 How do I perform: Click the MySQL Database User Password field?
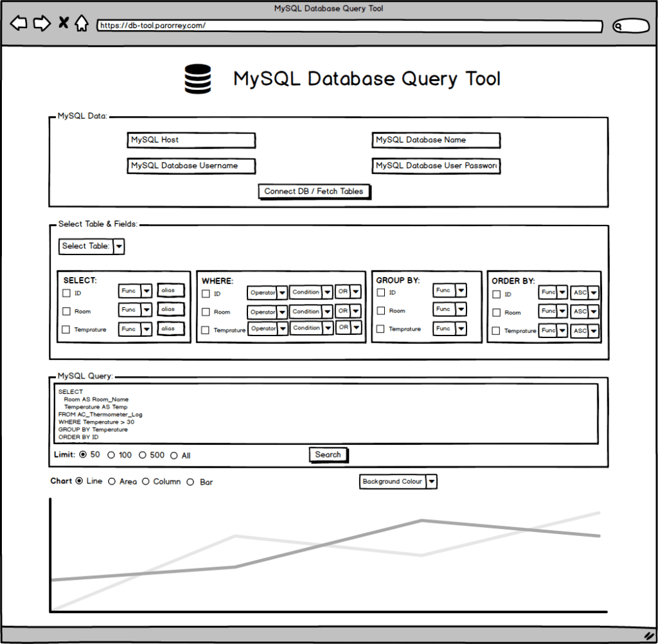pos(436,166)
